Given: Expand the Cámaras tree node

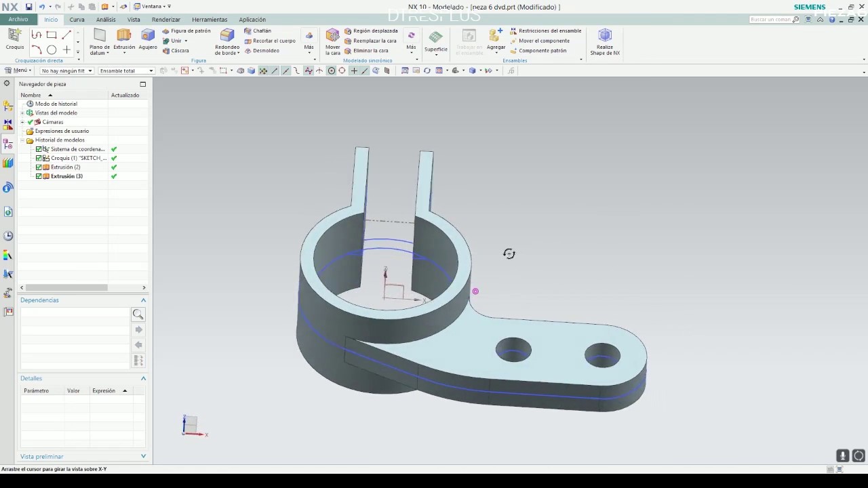Looking at the screenshot, I should point(22,122).
